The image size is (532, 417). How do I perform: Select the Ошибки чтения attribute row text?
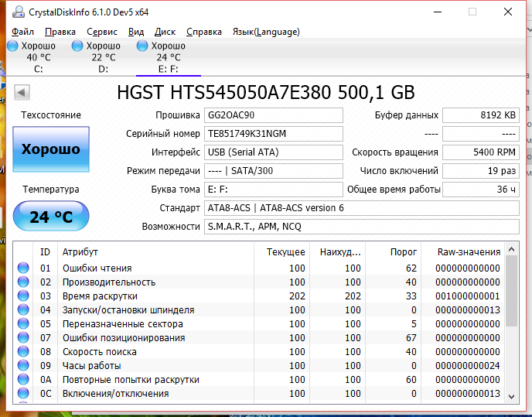point(97,268)
